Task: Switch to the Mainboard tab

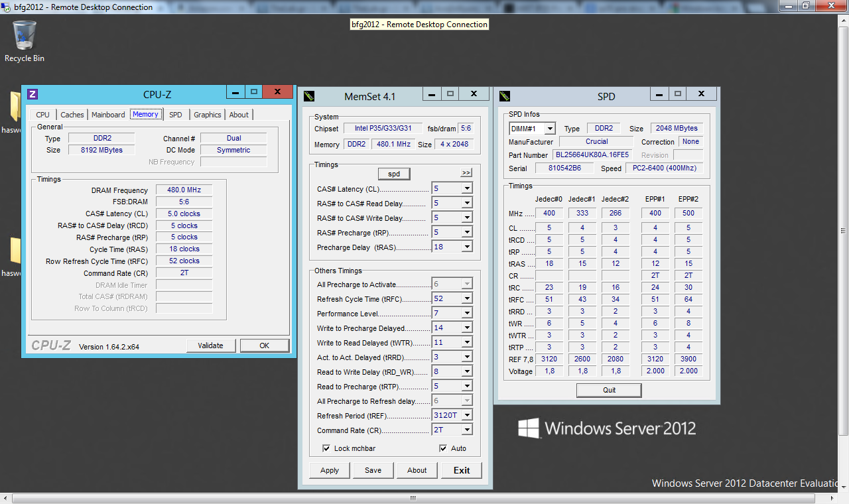Action: [x=108, y=115]
